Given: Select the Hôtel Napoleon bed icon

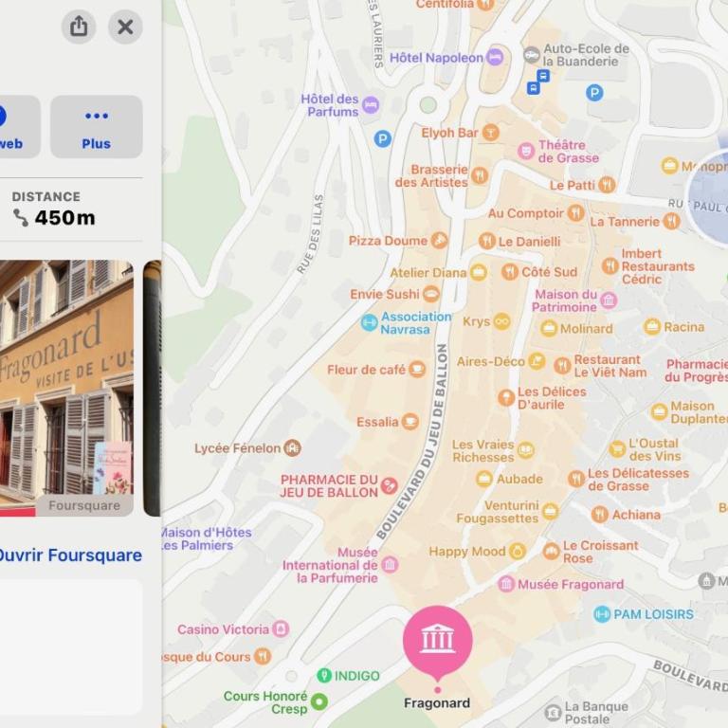Looking at the screenshot, I should (495, 58).
